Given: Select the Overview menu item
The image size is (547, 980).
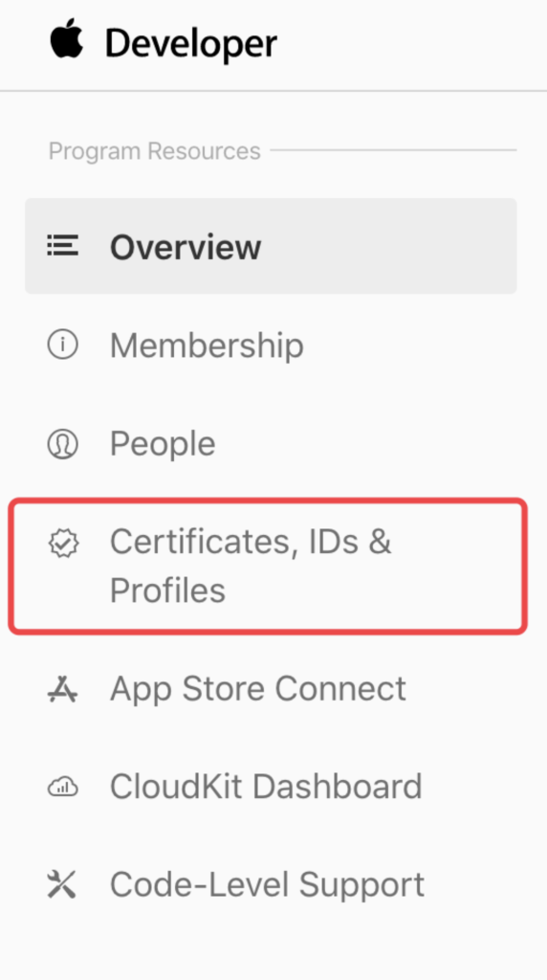Looking at the screenshot, I should 271,246.
